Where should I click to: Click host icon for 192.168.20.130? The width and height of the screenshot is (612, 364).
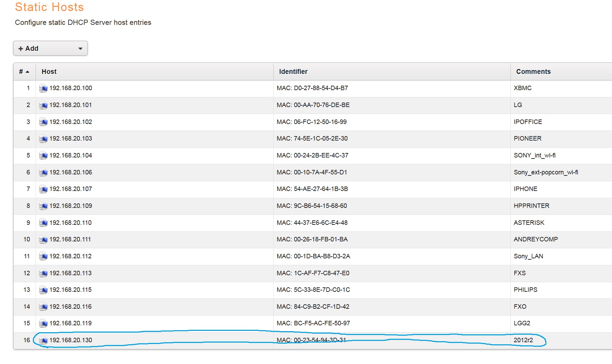coord(43,341)
